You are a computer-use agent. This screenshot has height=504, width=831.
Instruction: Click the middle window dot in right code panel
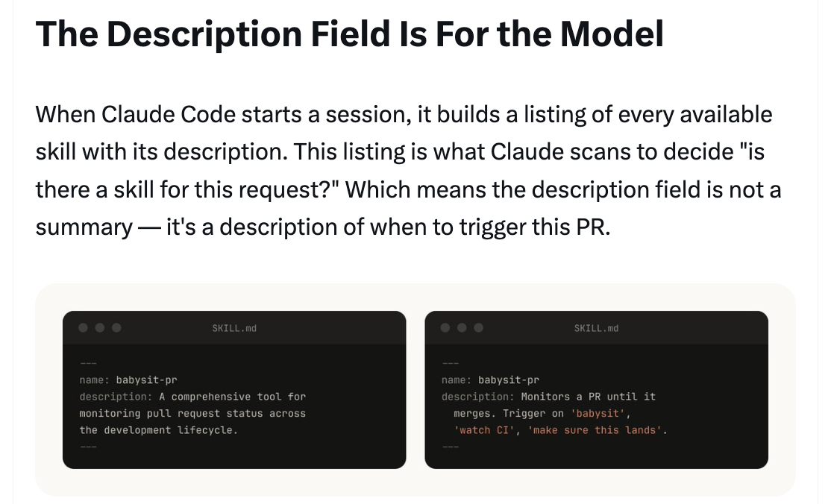click(x=462, y=327)
